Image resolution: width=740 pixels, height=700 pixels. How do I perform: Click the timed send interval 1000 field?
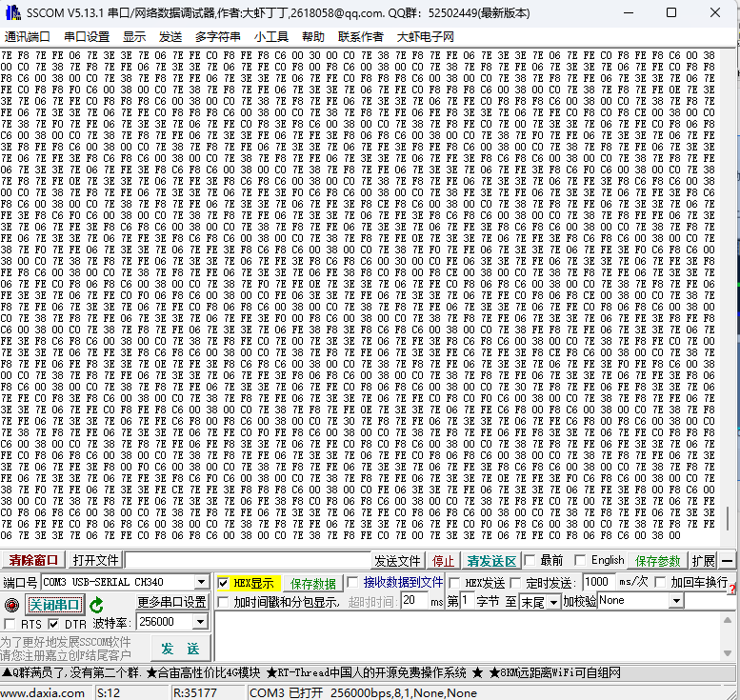(x=597, y=582)
